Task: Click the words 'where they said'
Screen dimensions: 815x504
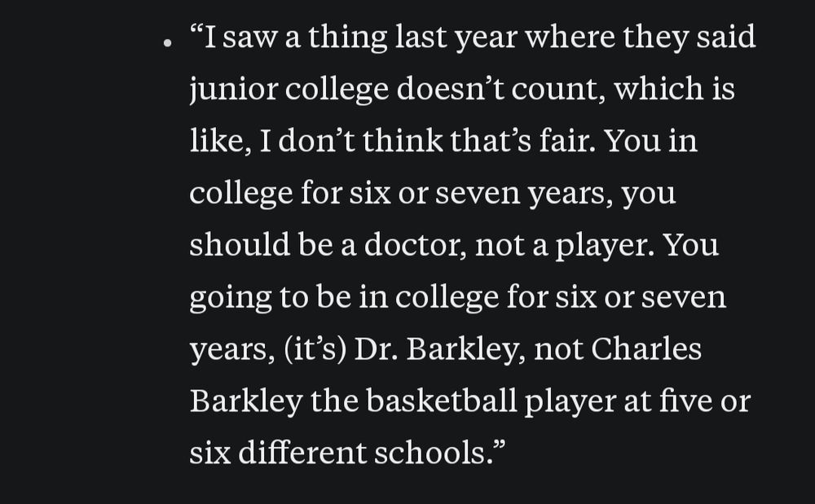Action: [x=640, y=38]
